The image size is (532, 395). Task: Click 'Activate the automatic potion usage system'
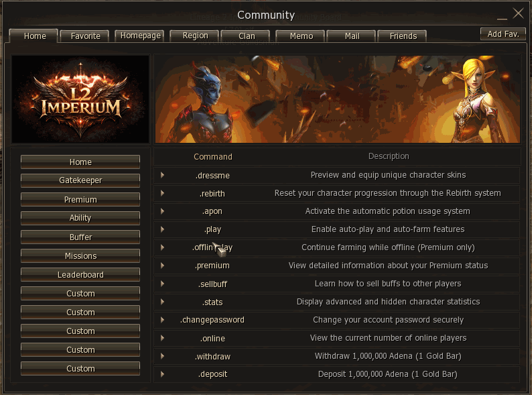click(388, 211)
